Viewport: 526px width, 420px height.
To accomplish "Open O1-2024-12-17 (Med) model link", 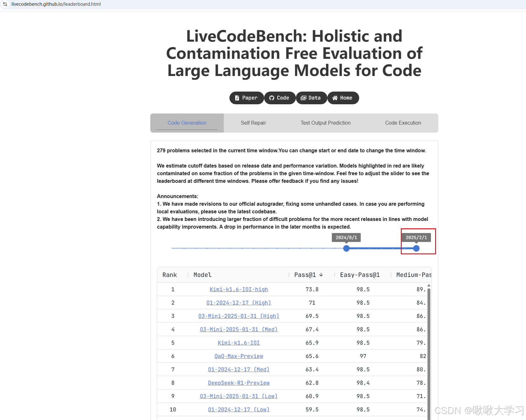I will [x=239, y=369].
